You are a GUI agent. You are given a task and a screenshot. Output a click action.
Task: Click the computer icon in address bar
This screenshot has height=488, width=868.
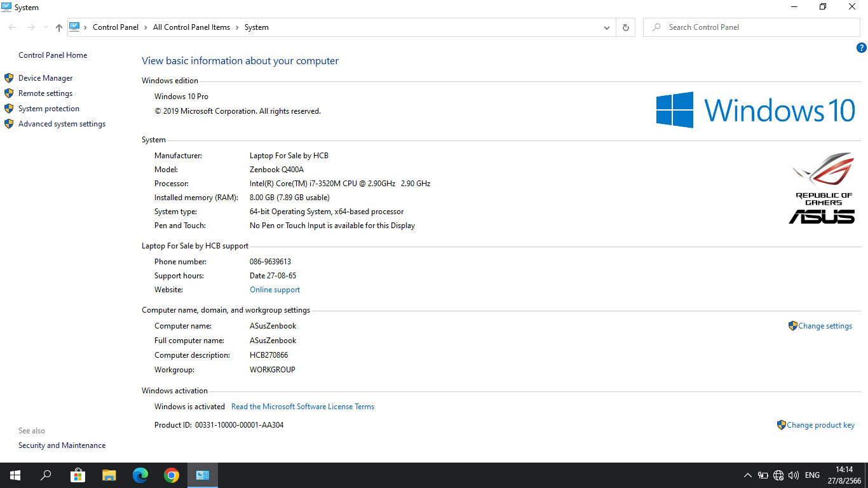[74, 27]
